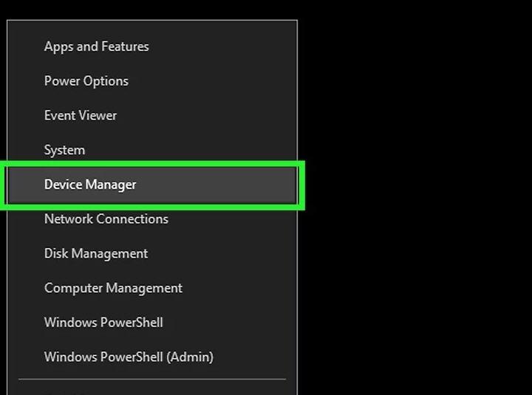
Task: Open the System entry
Action: (64, 150)
